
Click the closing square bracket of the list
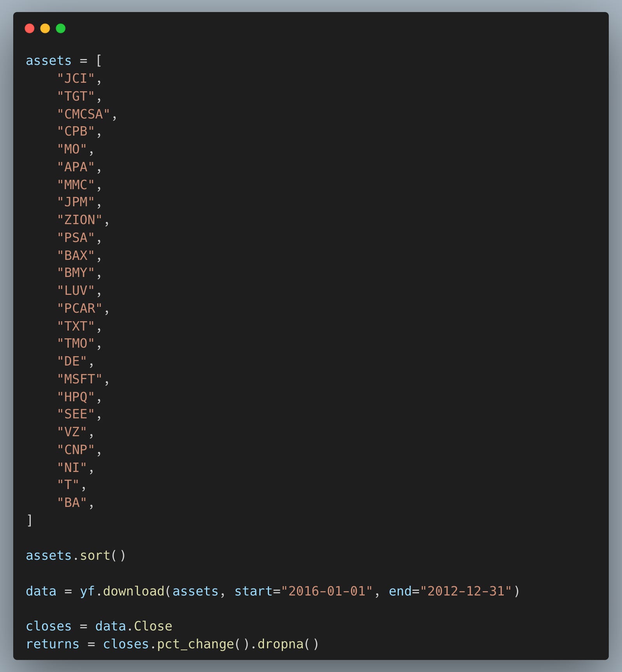[x=30, y=520]
